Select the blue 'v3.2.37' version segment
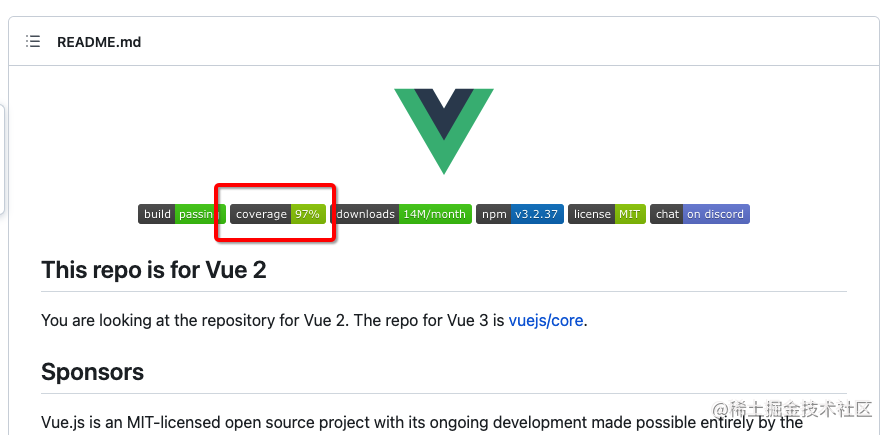Viewport: 888px width, 435px height. [x=536, y=214]
